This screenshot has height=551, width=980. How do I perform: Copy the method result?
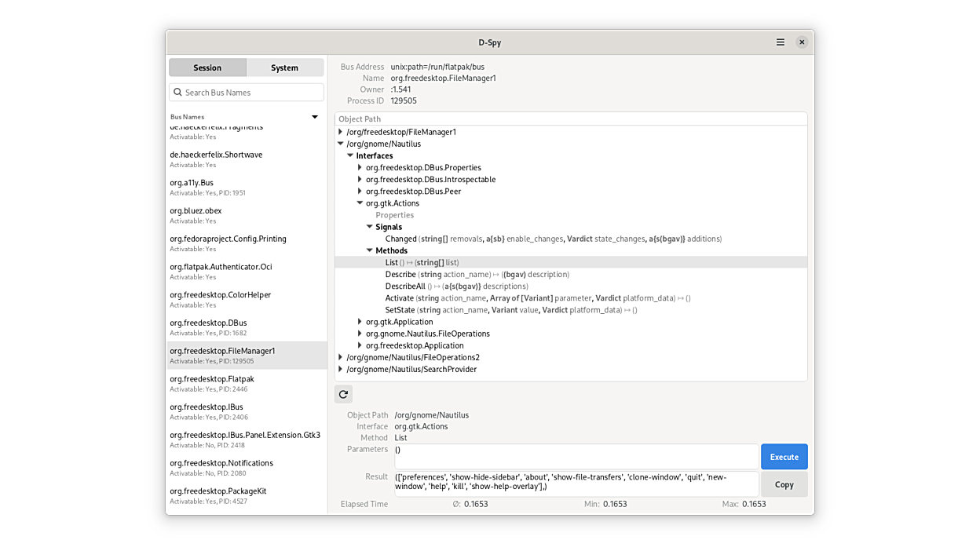784,484
